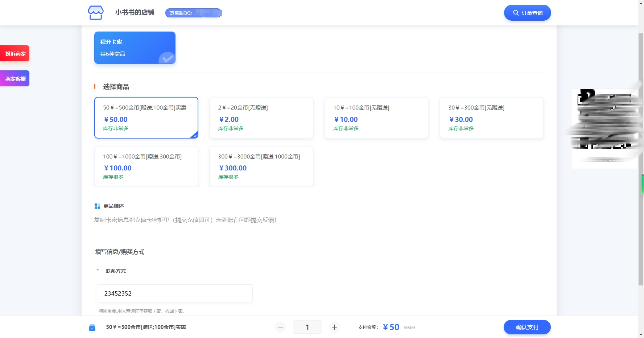
Task: Click the checkmark on 积分卡密 category card
Action: click(x=167, y=58)
